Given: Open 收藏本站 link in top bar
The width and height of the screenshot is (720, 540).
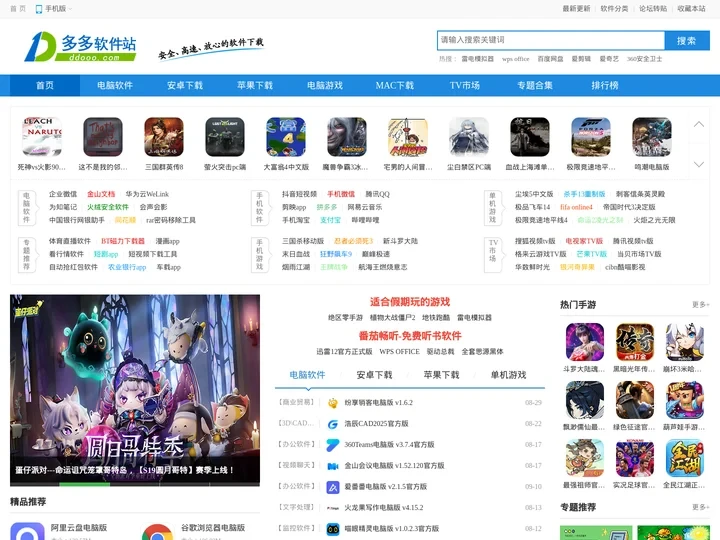Looking at the screenshot, I should [x=692, y=9].
